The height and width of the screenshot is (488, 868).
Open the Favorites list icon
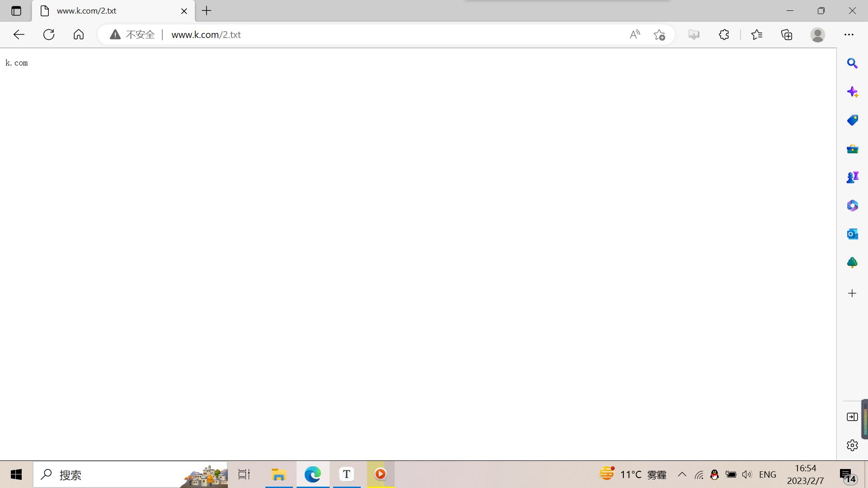click(x=757, y=35)
